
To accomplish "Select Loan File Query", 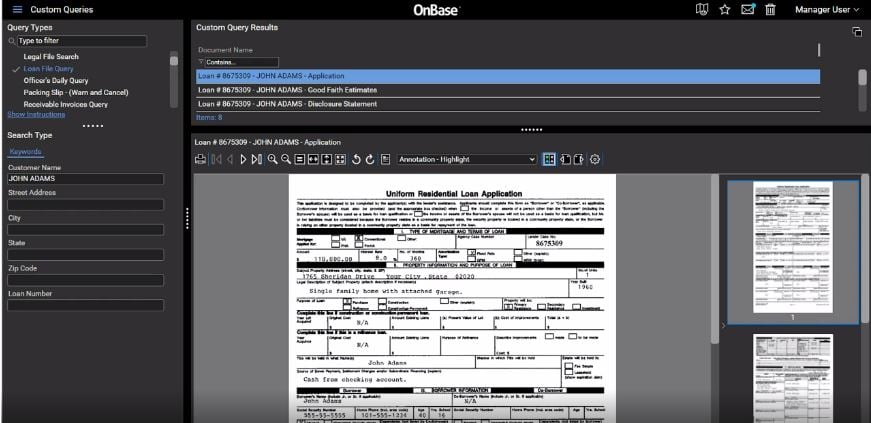I will click(x=48, y=69).
